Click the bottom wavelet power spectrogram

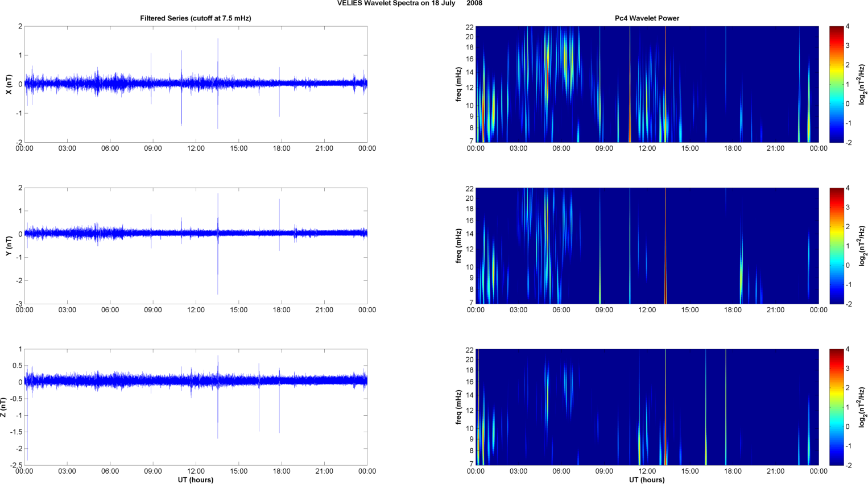(x=647, y=407)
